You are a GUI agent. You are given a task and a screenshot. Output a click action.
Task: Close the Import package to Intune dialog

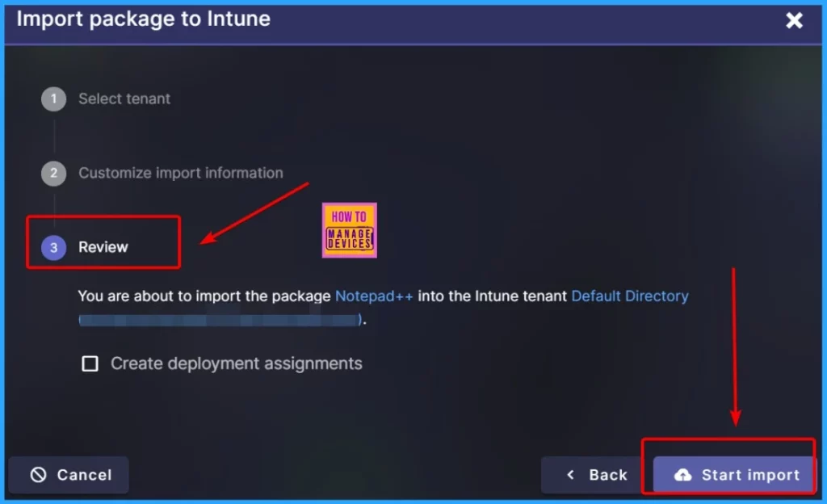[794, 20]
